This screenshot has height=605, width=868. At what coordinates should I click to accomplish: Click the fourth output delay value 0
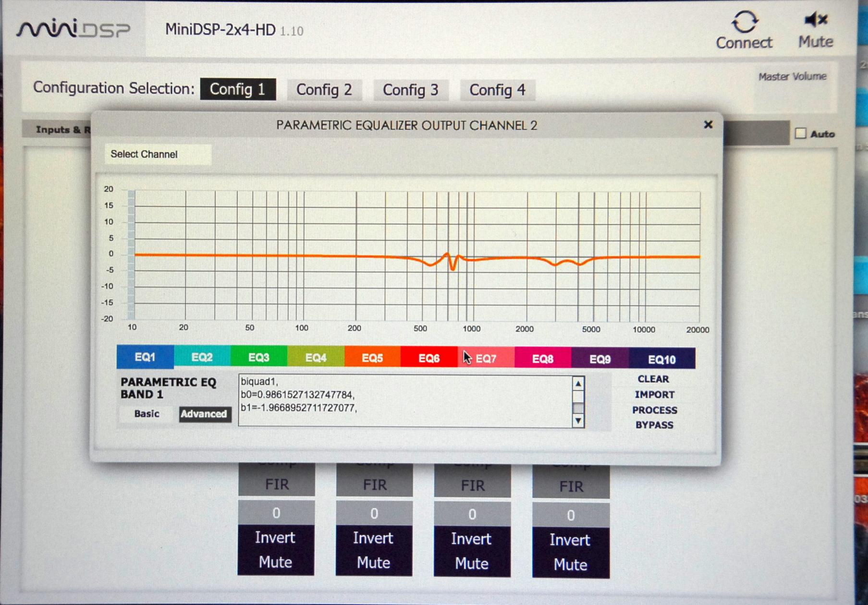point(571,515)
